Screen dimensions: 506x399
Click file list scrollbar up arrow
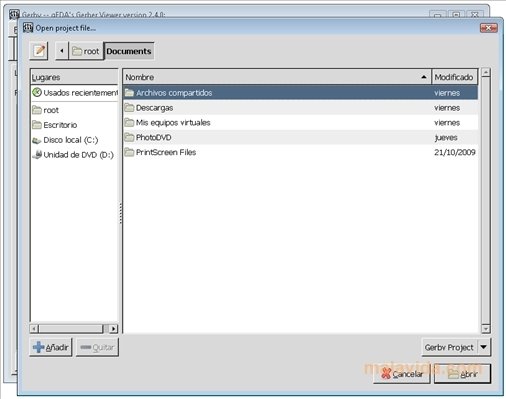tap(486, 72)
